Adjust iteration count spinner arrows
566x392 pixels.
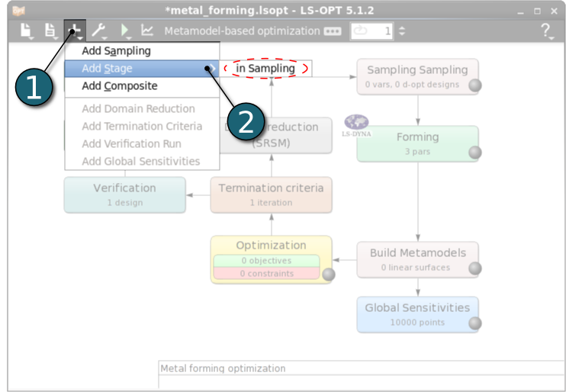[x=402, y=31]
